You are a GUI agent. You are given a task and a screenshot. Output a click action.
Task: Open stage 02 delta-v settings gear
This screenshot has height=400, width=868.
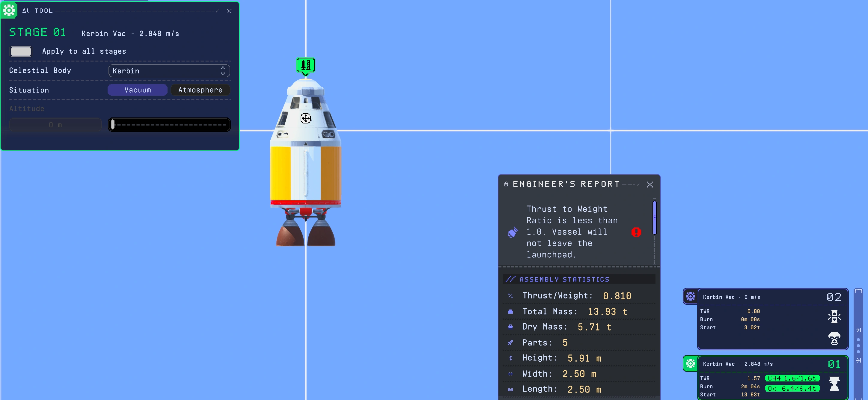[690, 296]
